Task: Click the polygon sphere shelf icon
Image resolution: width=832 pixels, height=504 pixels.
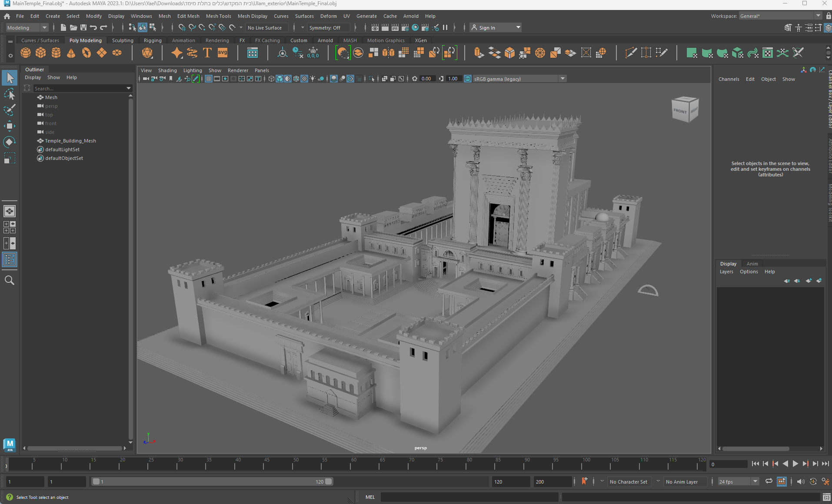Action: click(x=26, y=53)
